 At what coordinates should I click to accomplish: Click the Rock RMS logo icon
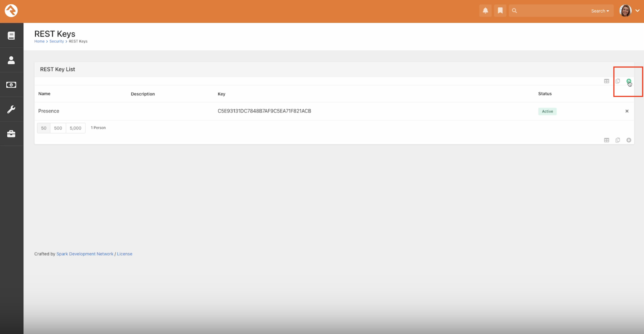(11, 11)
